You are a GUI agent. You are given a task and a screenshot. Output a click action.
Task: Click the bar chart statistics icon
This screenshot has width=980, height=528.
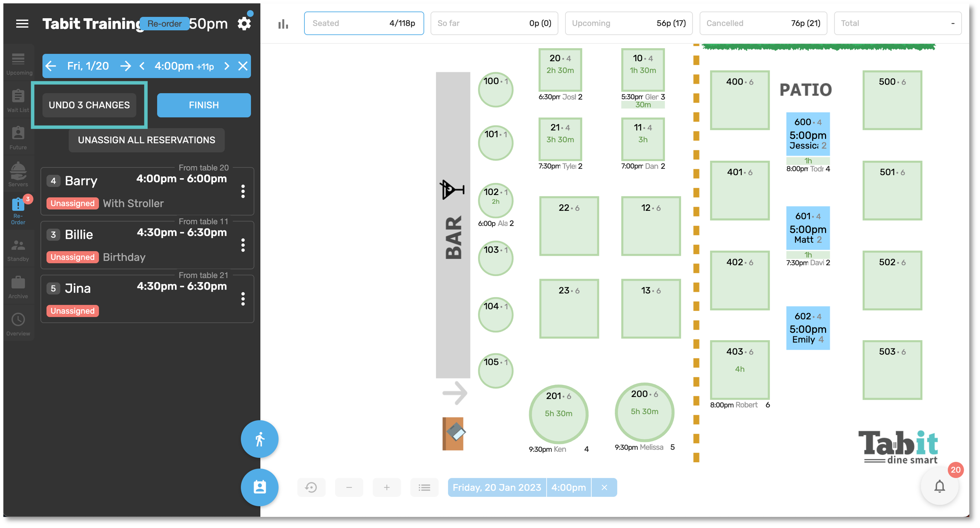283,24
